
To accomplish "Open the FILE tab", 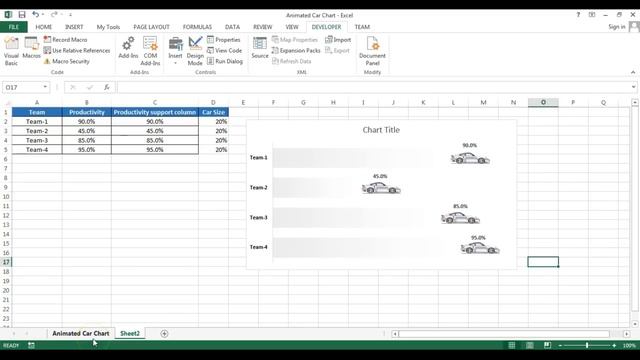I will (x=14, y=27).
